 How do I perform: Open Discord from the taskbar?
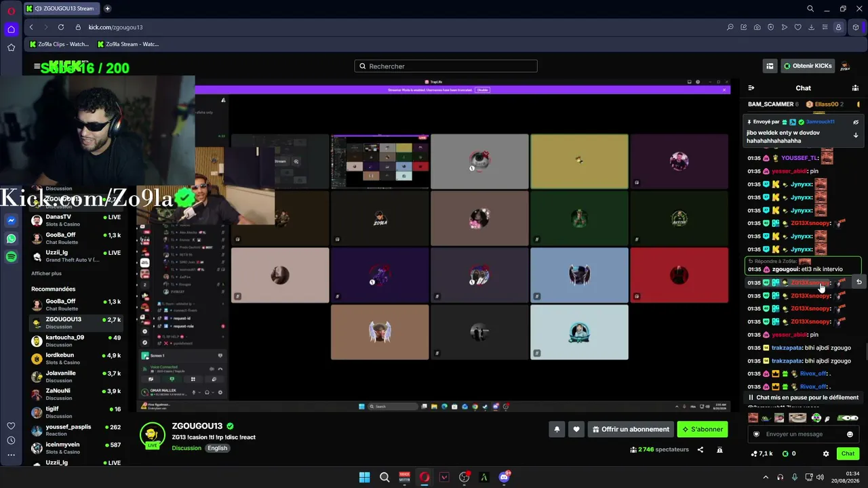click(x=504, y=477)
